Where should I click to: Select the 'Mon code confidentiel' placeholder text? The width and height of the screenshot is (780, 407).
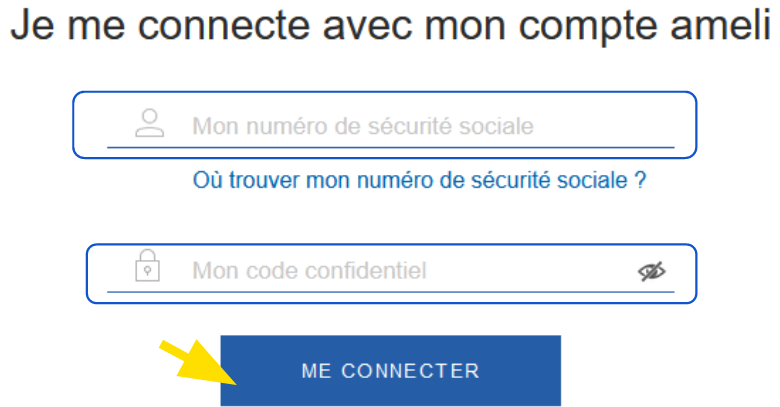pyautogui.click(x=309, y=271)
